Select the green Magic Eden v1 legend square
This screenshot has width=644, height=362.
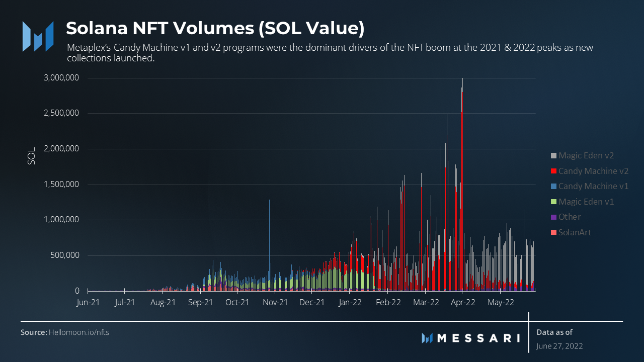[x=554, y=202]
